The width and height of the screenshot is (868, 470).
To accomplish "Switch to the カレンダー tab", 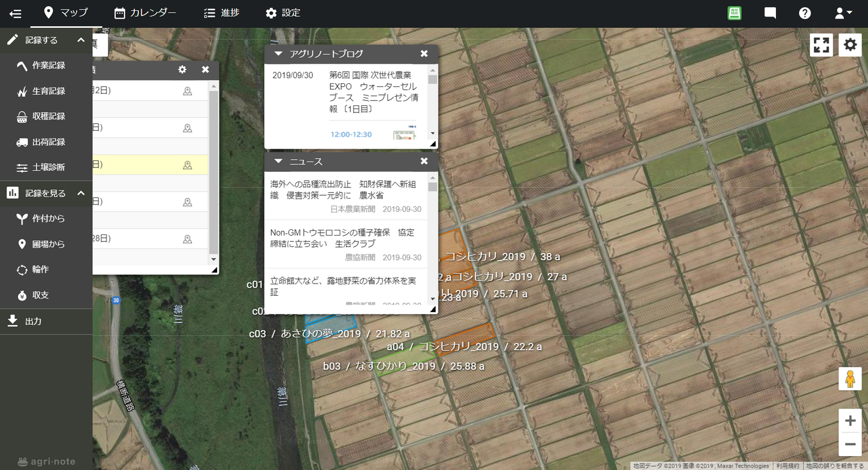I will [145, 13].
